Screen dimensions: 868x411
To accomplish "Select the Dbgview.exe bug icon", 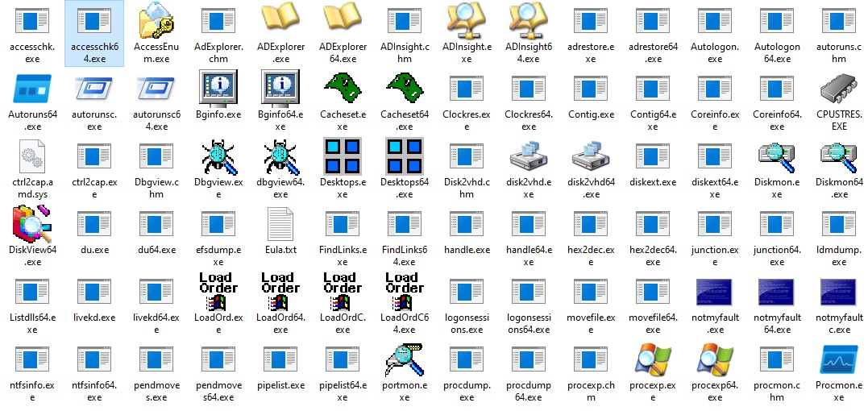I will [x=218, y=157].
